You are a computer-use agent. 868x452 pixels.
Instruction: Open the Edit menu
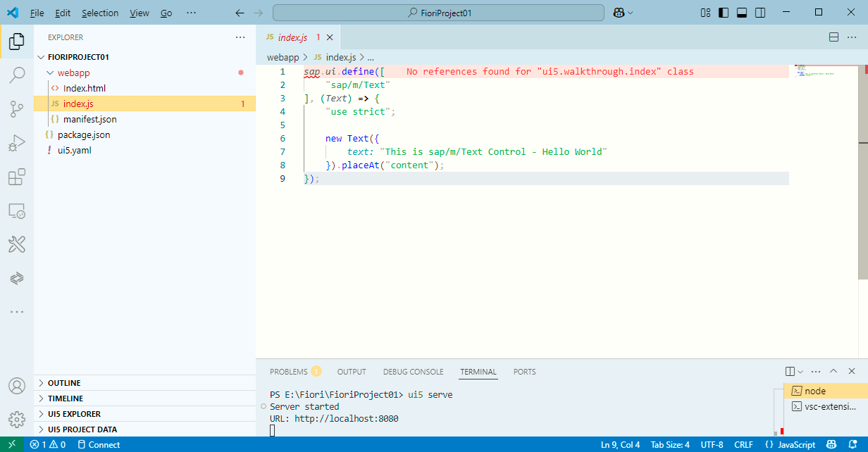pos(63,13)
